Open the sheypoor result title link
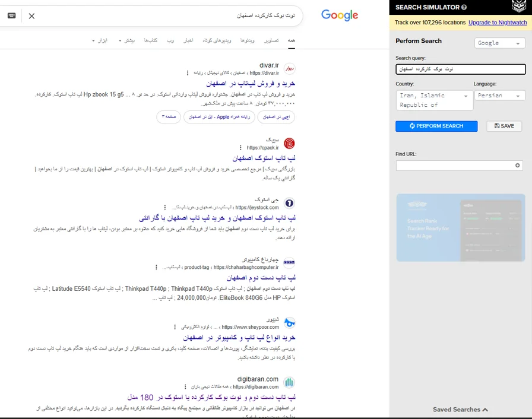532x419 pixels. coord(239,337)
